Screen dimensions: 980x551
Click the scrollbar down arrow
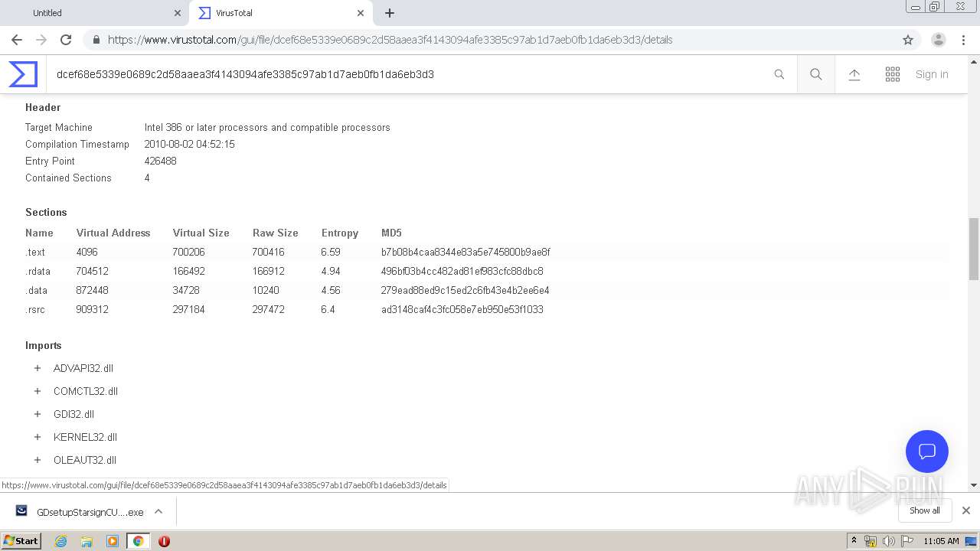974,485
